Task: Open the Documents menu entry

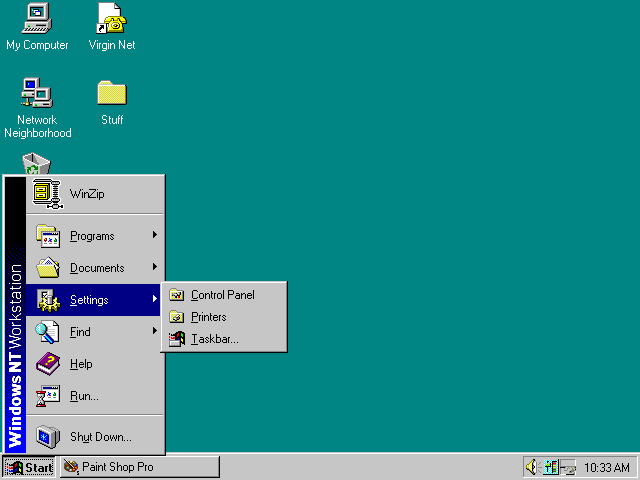Action: tap(95, 268)
